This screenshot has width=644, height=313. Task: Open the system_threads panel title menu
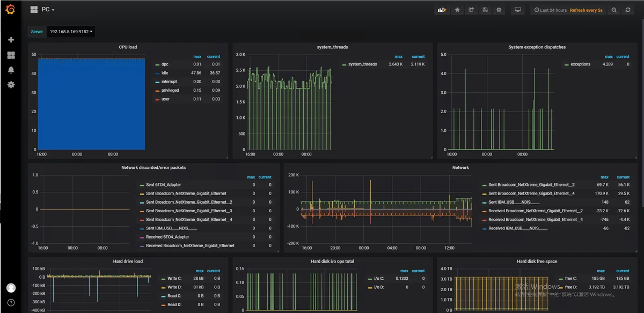(332, 47)
